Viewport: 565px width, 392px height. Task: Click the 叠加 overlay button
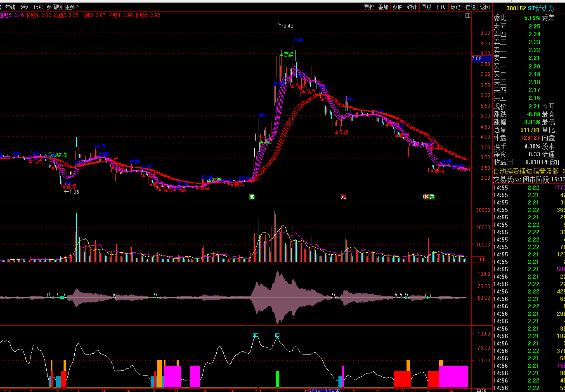point(383,7)
